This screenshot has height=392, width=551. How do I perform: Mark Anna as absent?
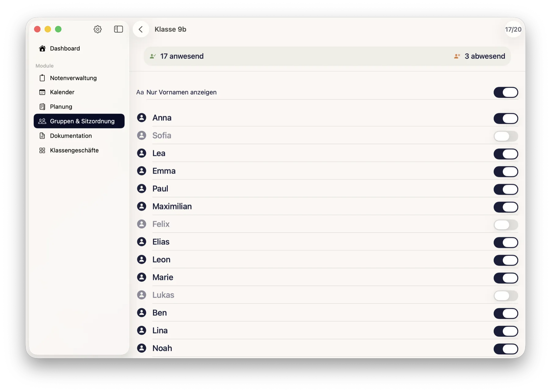coord(506,119)
